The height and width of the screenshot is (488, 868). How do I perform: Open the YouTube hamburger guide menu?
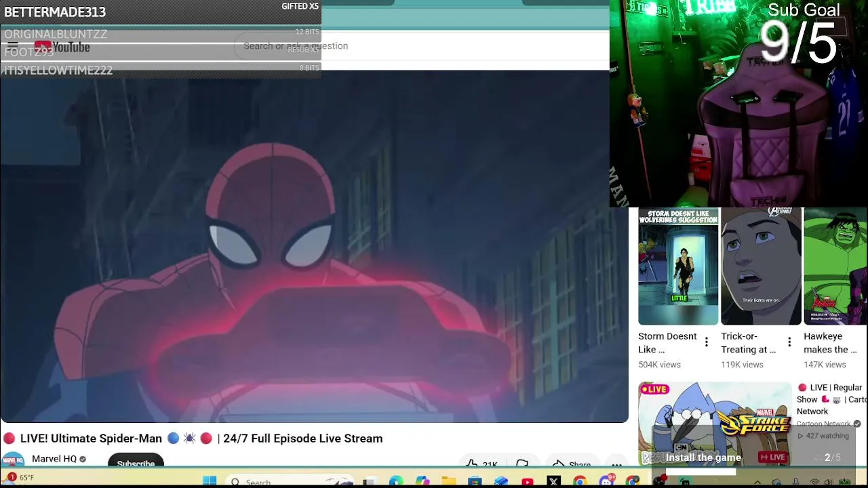pyautogui.click(x=13, y=46)
